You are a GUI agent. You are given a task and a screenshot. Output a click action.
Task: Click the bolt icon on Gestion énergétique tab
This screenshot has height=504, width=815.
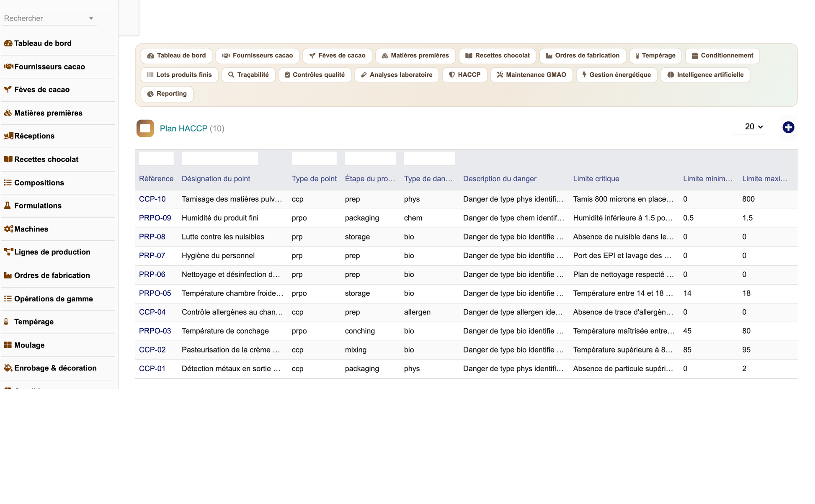pos(584,75)
